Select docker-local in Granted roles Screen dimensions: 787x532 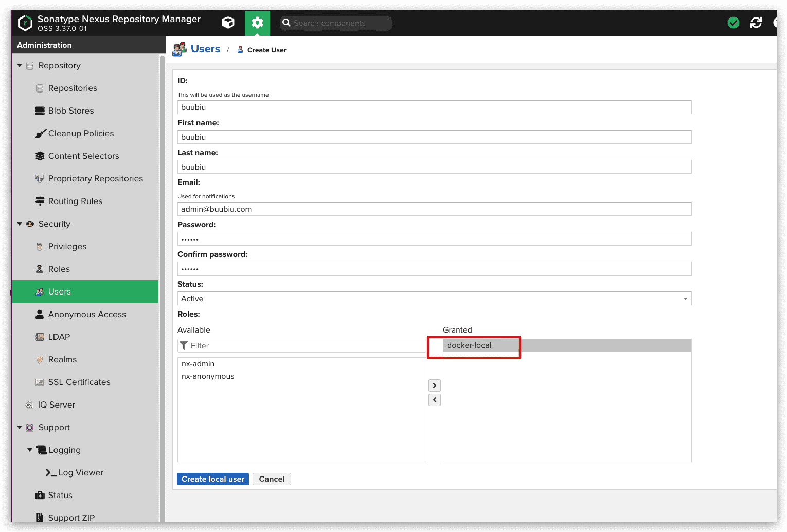[469, 345]
